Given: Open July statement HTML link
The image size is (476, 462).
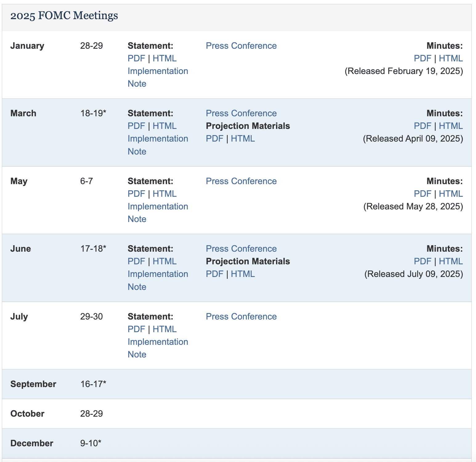Looking at the screenshot, I should coord(165,329).
